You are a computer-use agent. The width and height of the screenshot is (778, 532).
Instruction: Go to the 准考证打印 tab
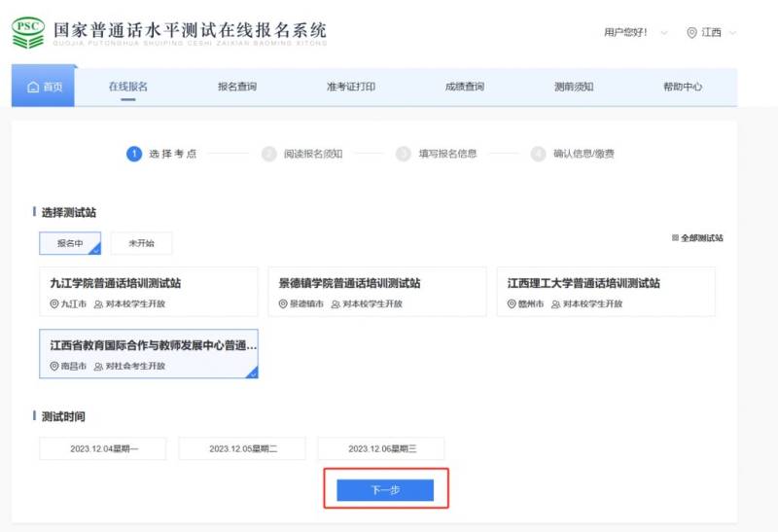click(x=350, y=87)
